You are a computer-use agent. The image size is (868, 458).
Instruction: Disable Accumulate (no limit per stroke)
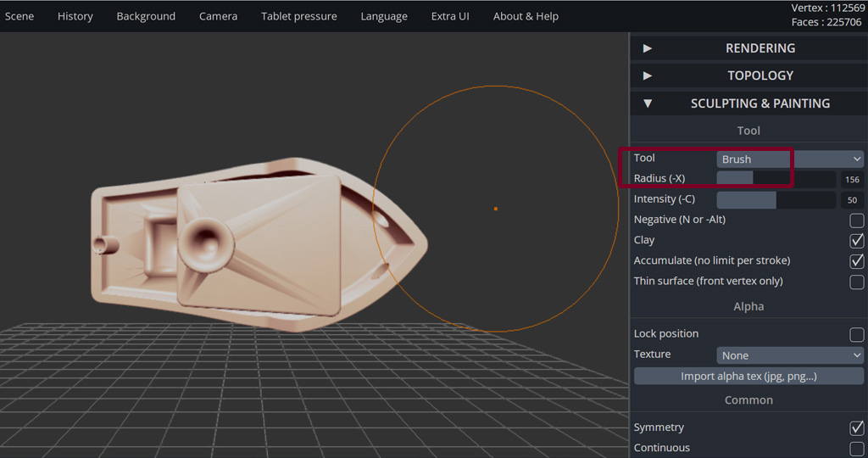(x=857, y=261)
